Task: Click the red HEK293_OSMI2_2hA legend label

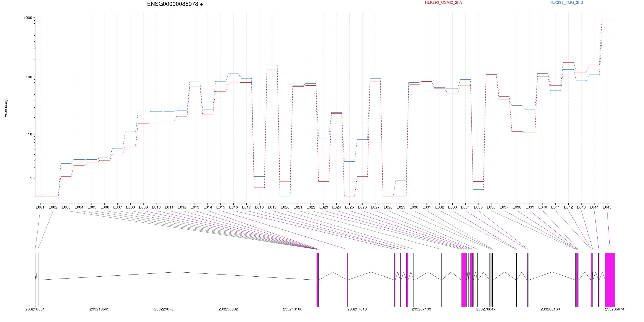Action: [443, 2]
